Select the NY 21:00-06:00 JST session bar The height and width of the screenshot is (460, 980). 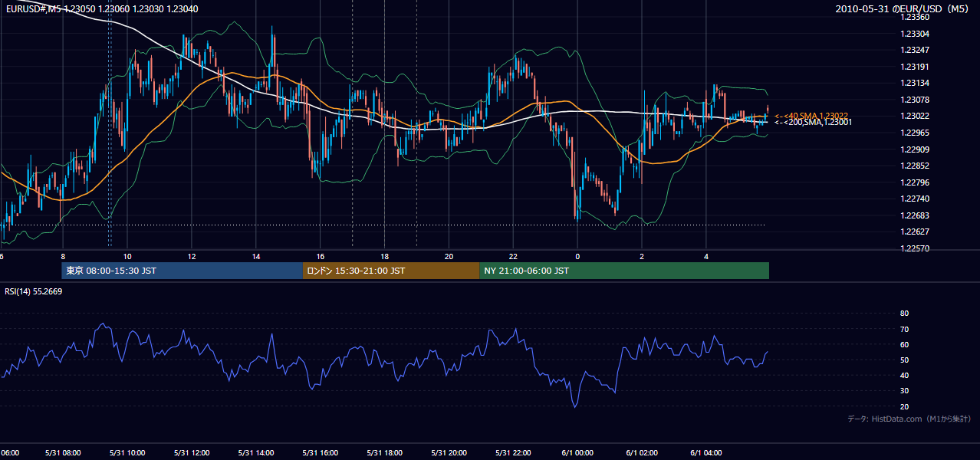(x=624, y=271)
